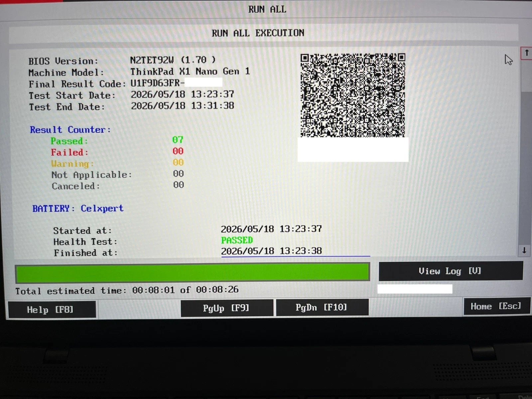Click the Finished at time 13:23:38

coord(301,251)
